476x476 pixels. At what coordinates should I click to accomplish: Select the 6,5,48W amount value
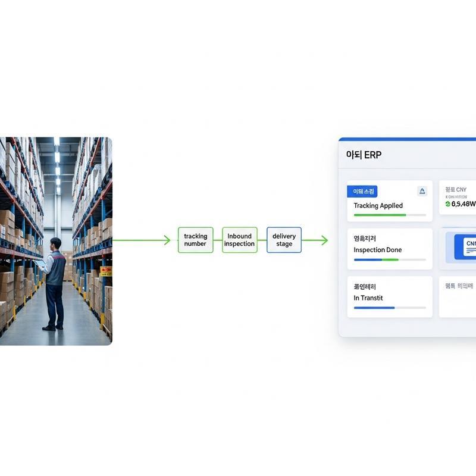click(x=464, y=204)
